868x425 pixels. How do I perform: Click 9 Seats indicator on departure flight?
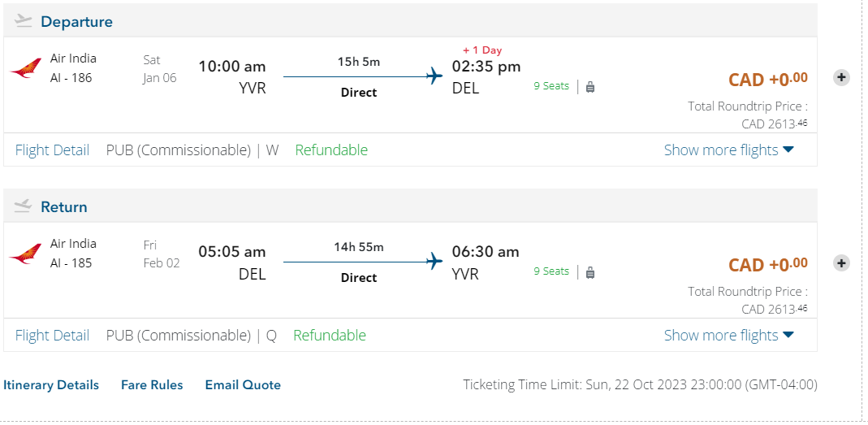click(551, 86)
